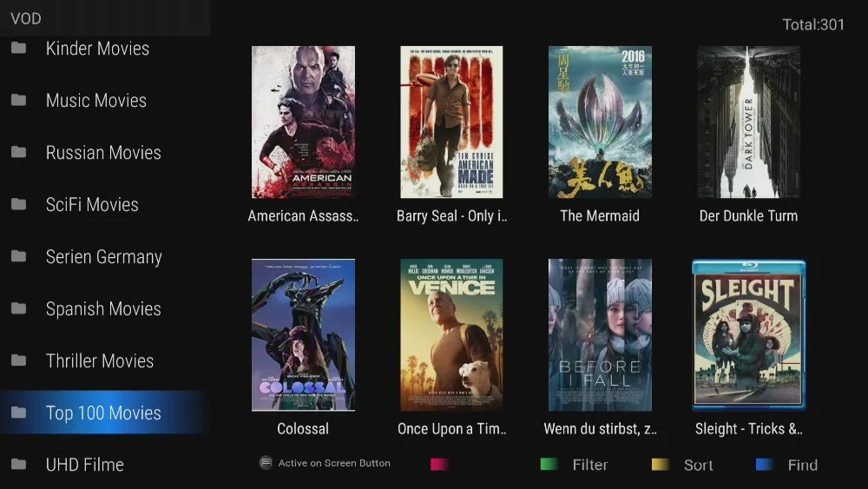This screenshot has height=489, width=868.
Task: Click the folder icon beside Russian Movies
Action: click(19, 152)
